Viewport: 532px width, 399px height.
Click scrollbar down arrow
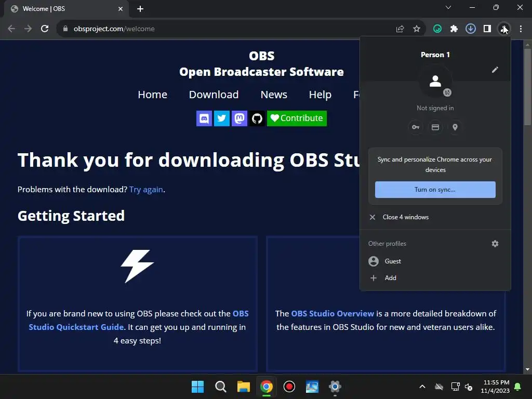527,369
